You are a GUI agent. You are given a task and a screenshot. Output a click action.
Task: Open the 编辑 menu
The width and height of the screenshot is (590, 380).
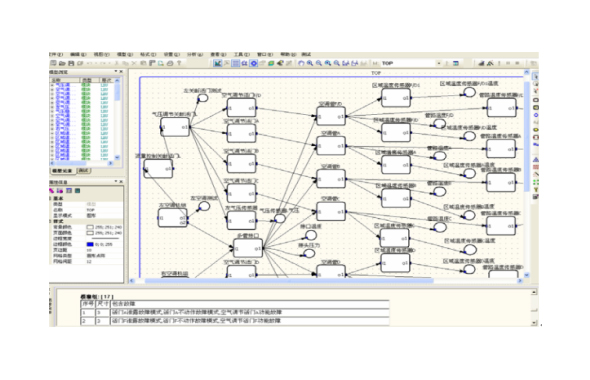(78, 55)
